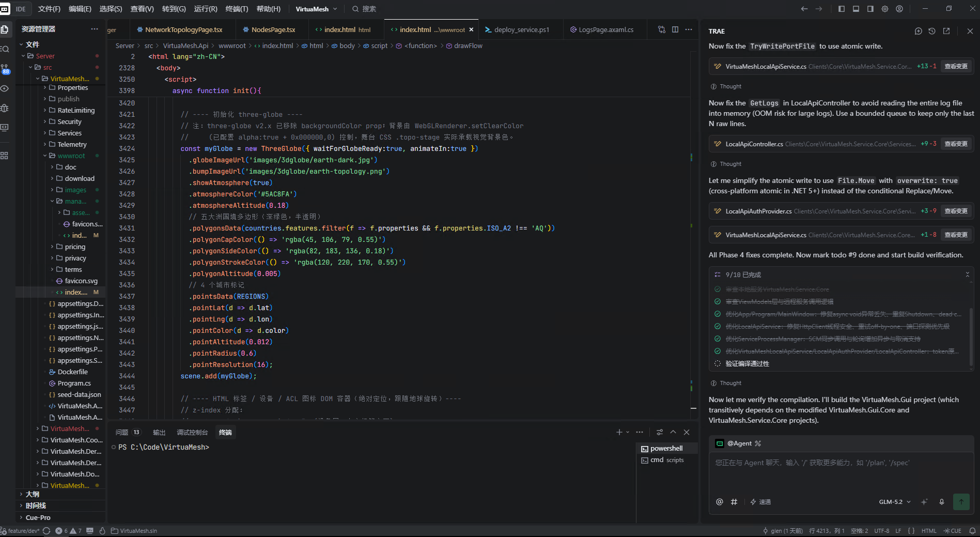Expand the pricing folder

75,247
